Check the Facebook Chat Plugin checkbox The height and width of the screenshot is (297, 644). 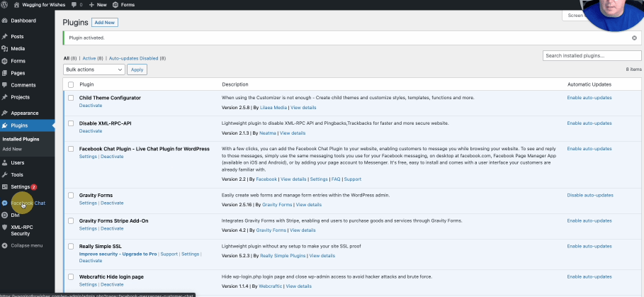click(x=71, y=149)
